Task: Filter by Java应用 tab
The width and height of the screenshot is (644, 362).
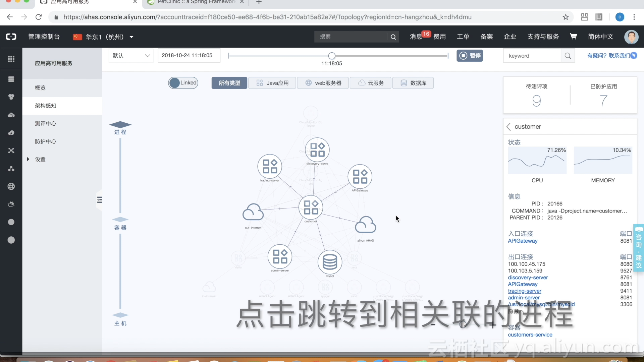Action: [x=272, y=83]
